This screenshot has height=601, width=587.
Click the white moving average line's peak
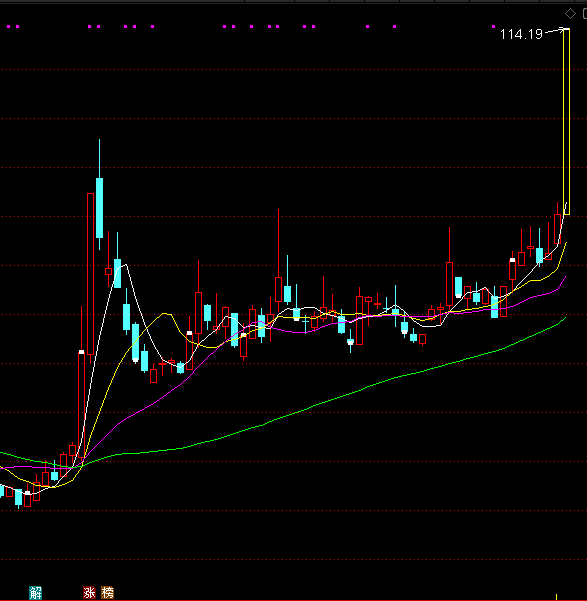click(x=125, y=264)
